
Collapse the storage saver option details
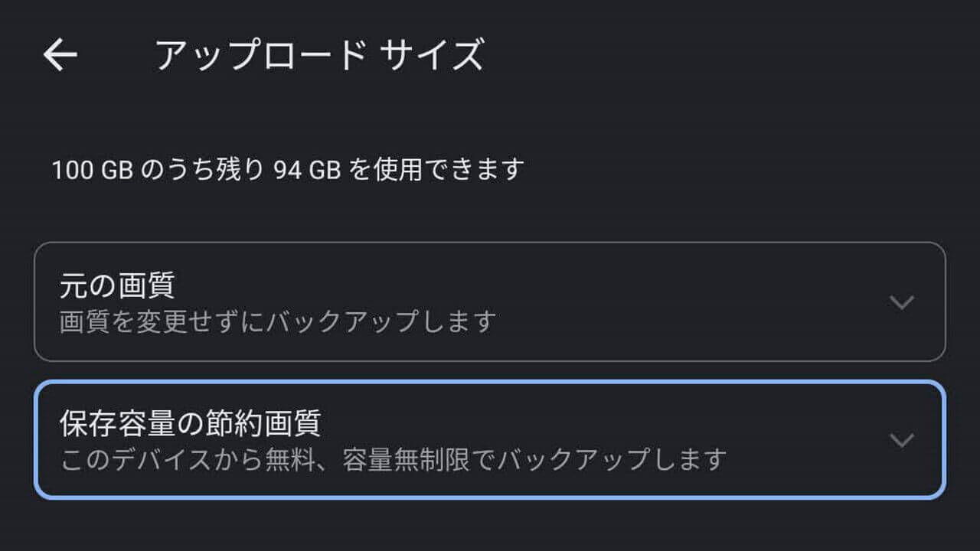(903, 441)
